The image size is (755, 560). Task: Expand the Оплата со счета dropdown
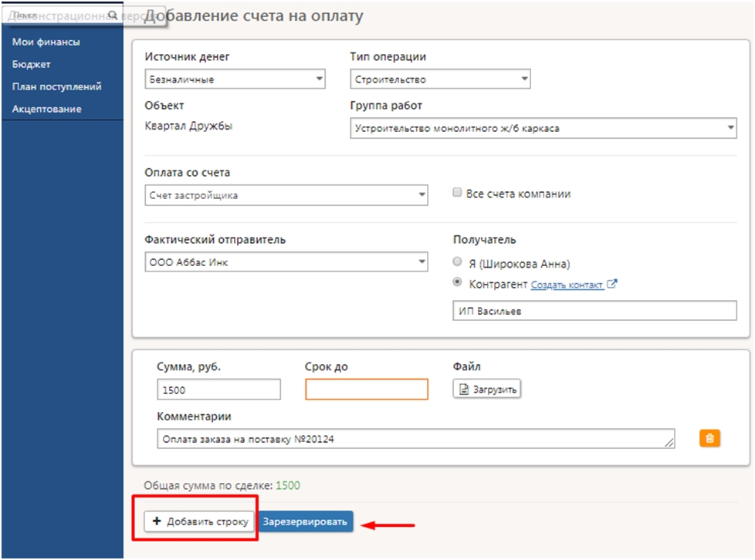click(x=286, y=195)
